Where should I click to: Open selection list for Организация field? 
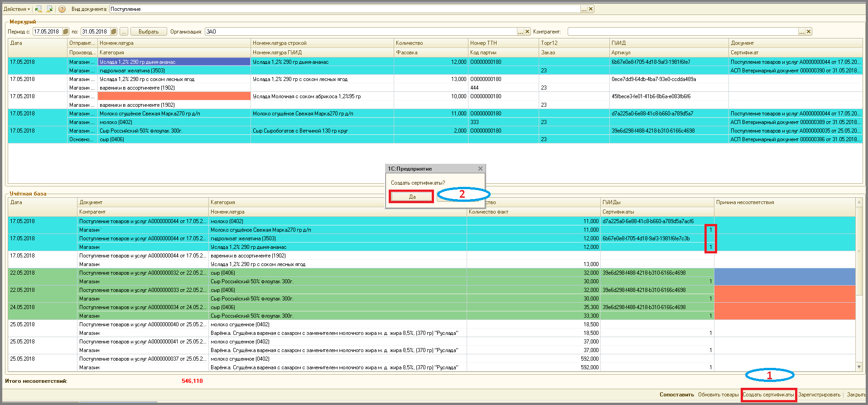coord(521,32)
